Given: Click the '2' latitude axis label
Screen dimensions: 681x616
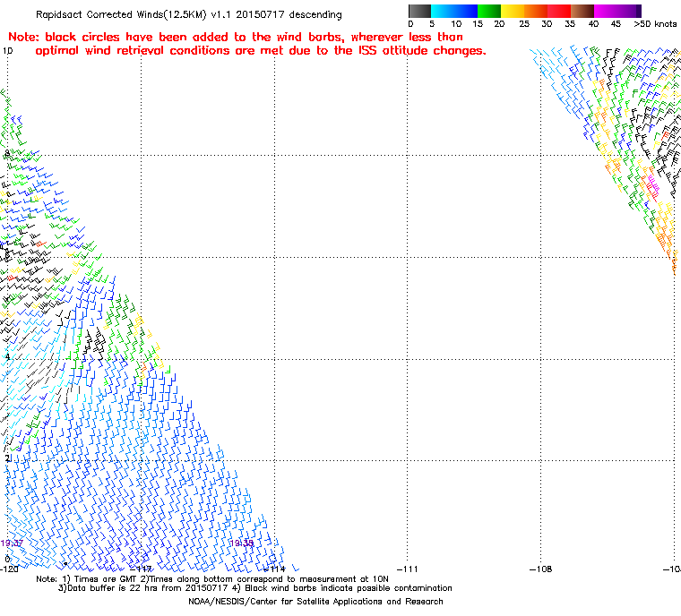Looking at the screenshot, I should click(x=7, y=458).
